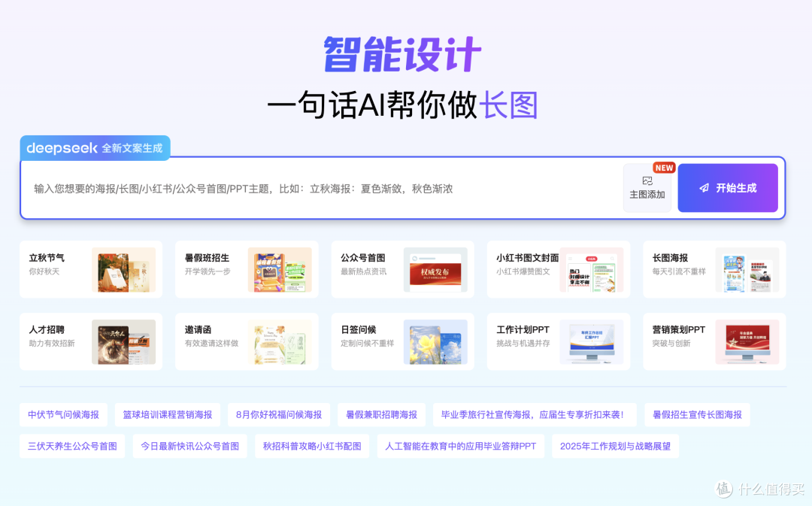Click the 挑战与机遇并存 subtitle text
Viewport: 812px width, 506px height.
click(523, 344)
